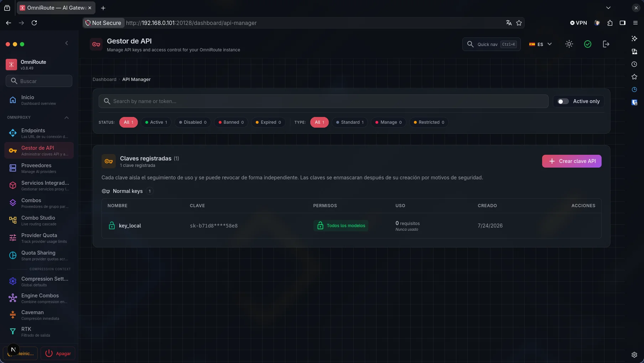Switch to the OmniRoute browser tab
This screenshot has width=644, height=363.
coord(55,8)
